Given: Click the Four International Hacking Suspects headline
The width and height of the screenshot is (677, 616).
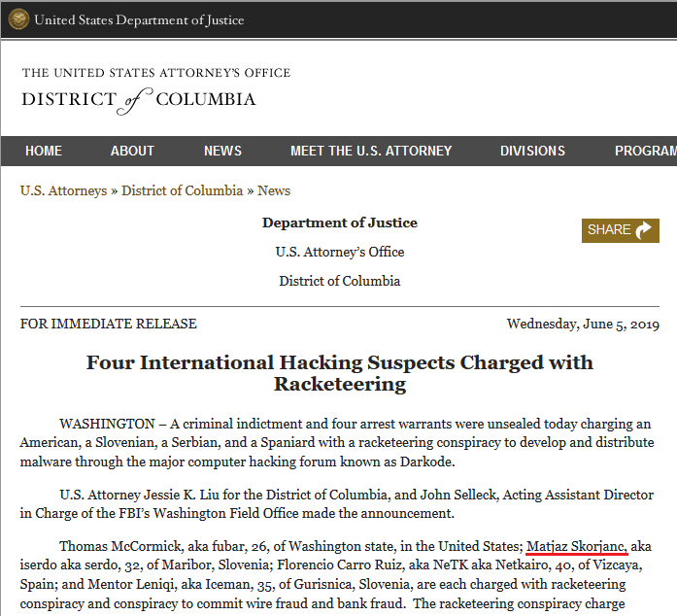Looking at the screenshot, I should coord(339,373).
